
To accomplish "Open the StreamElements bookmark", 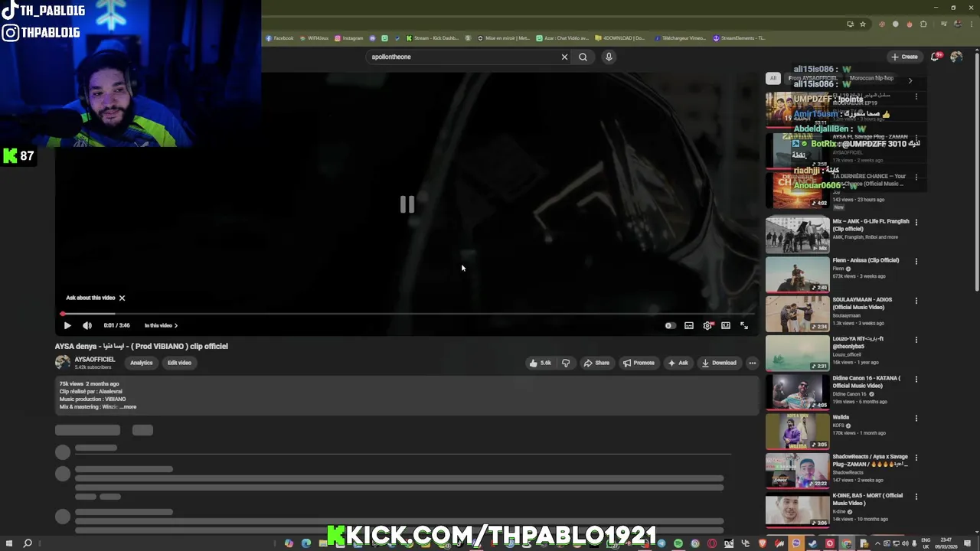I will click(740, 38).
